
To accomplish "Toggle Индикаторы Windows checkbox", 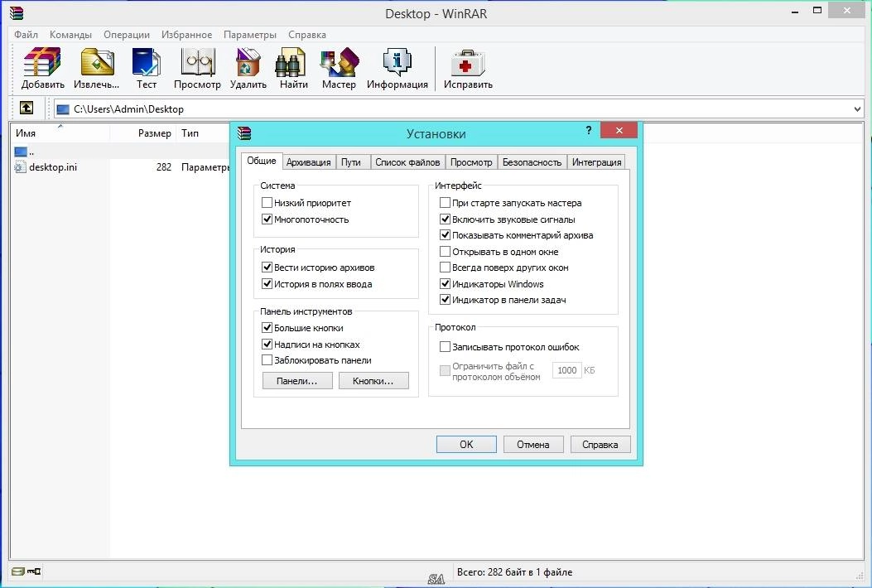I will (445, 284).
